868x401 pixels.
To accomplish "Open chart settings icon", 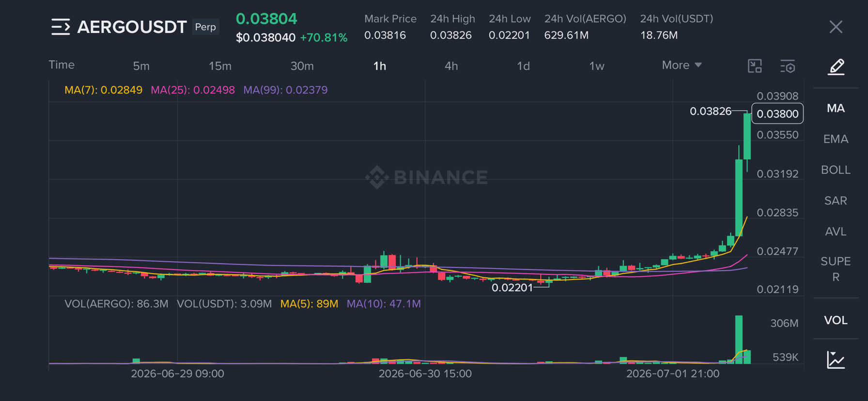I will (788, 66).
